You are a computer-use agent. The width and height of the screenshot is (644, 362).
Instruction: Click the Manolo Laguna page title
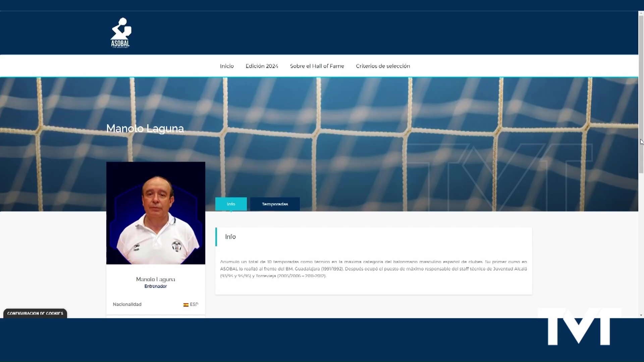click(x=145, y=128)
